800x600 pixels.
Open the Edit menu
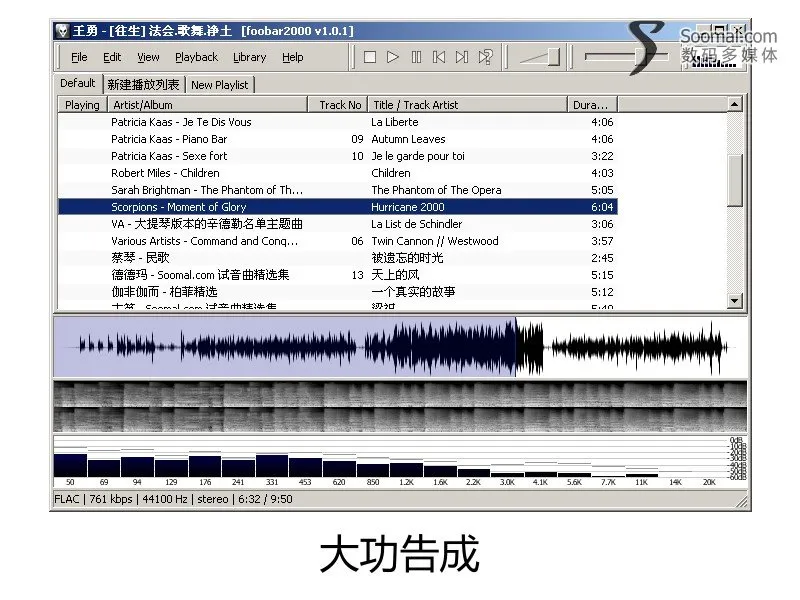click(112, 57)
